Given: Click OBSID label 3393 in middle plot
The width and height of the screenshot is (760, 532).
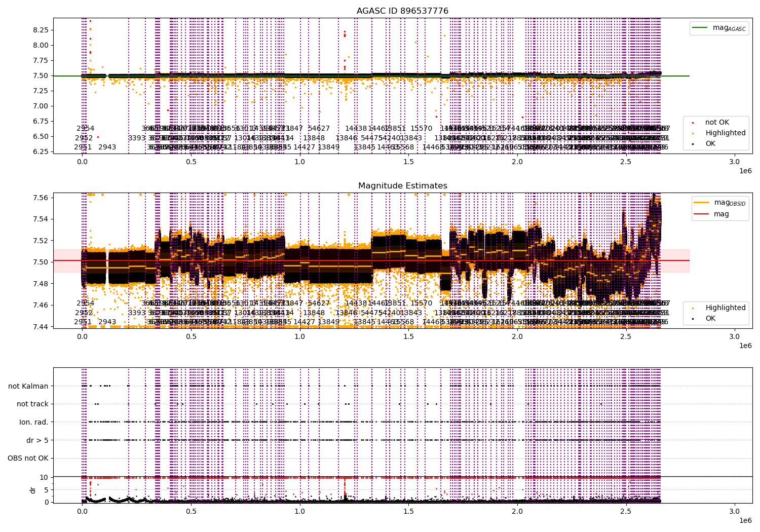Looking at the screenshot, I should (137, 313).
